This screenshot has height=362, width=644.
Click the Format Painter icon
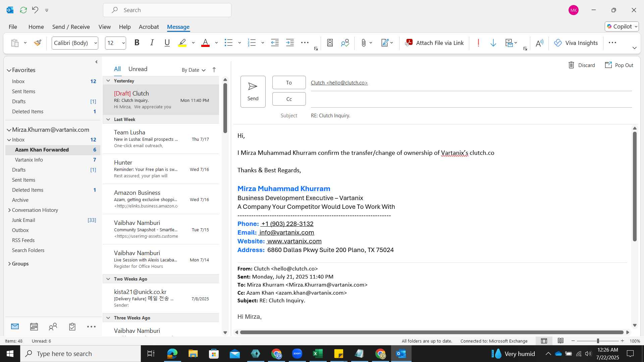(38, 43)
